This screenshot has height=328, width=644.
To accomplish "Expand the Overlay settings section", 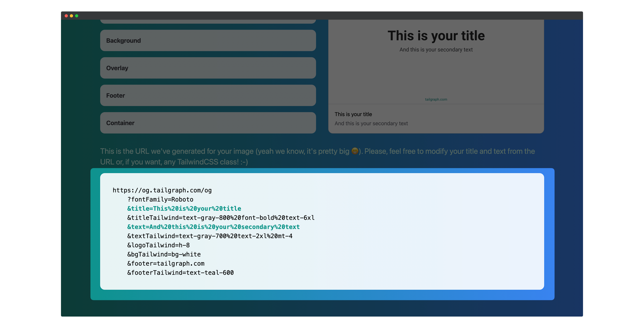I will [208, 68].
